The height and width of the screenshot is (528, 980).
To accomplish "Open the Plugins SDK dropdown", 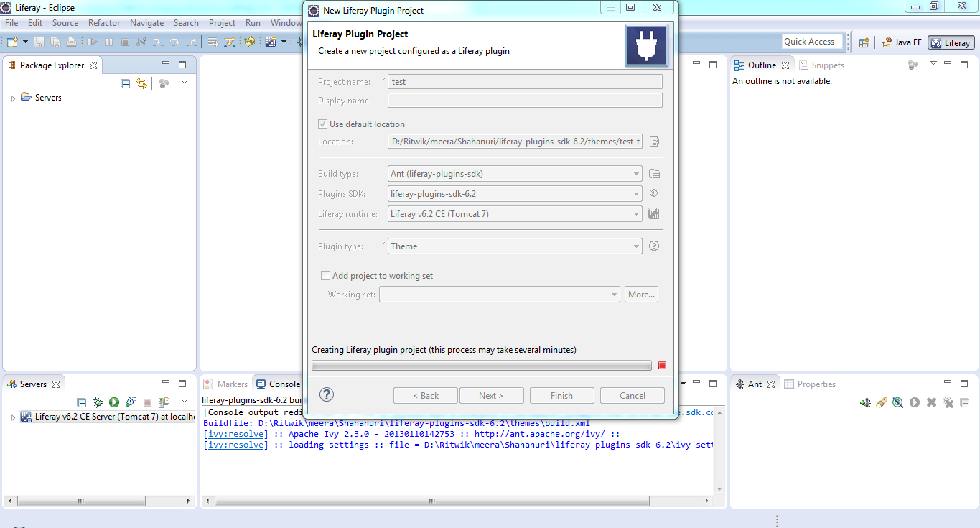I will pos(515,193).
